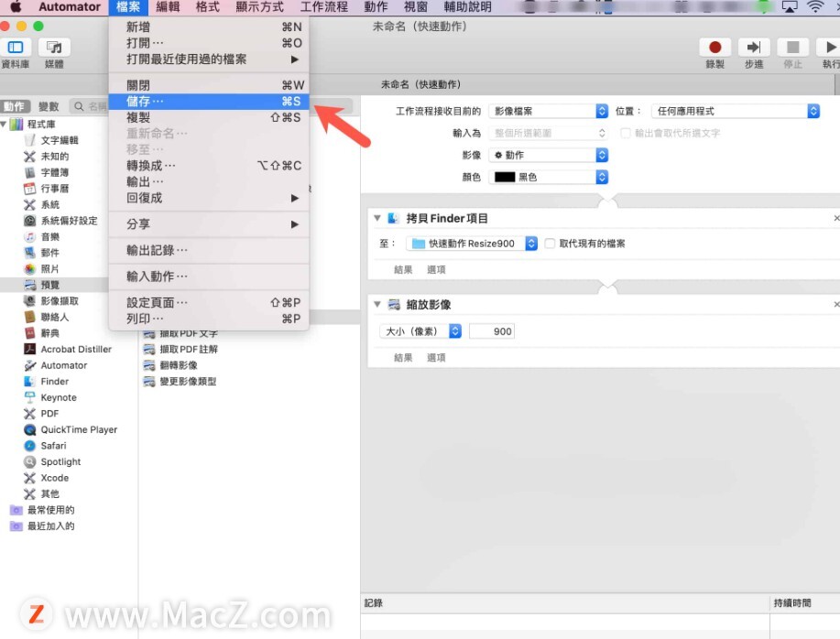Toggle the Library sidebar icon

click(x=16, y=47)
